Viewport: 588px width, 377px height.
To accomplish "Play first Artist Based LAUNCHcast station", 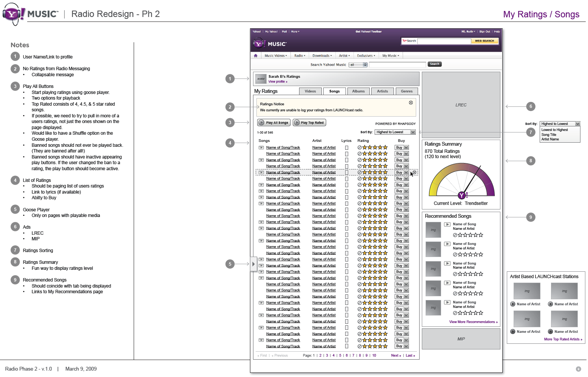I will [x=513, y=304].
